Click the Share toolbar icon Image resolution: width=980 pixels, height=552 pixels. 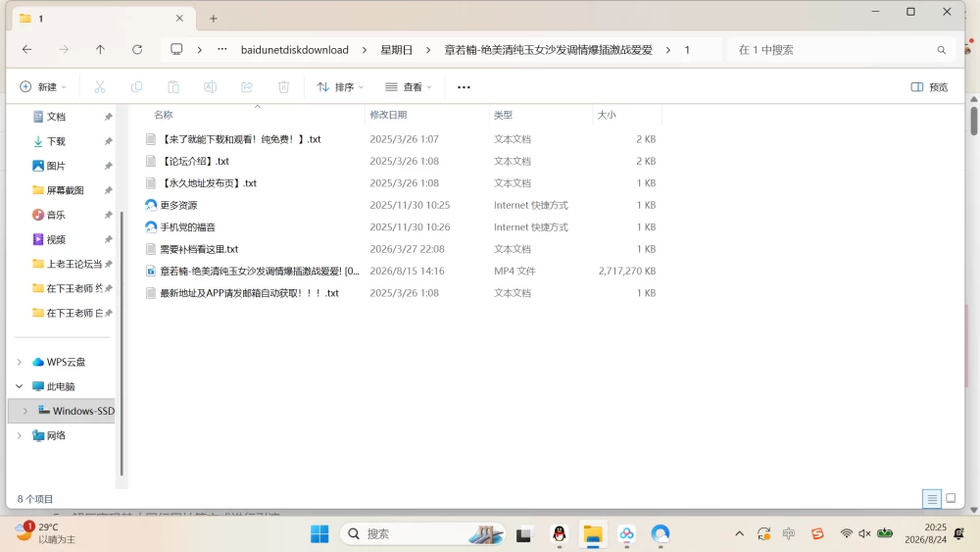click(x=247, y=87)
